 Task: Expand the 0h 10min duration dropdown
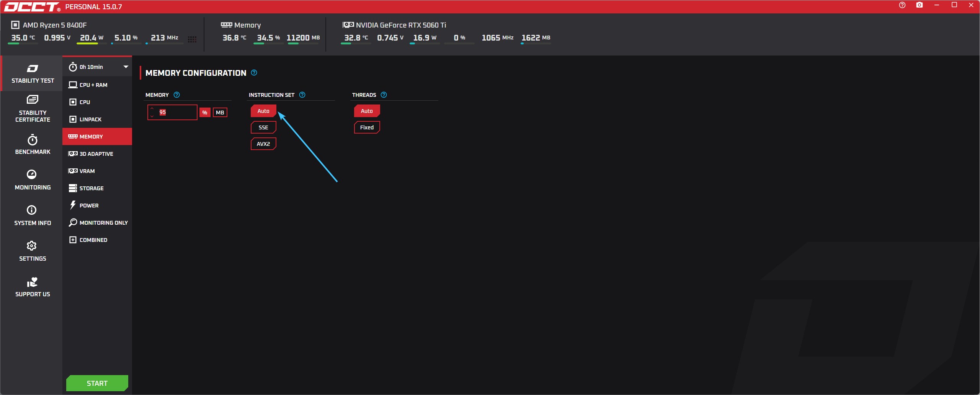point(126,67)
